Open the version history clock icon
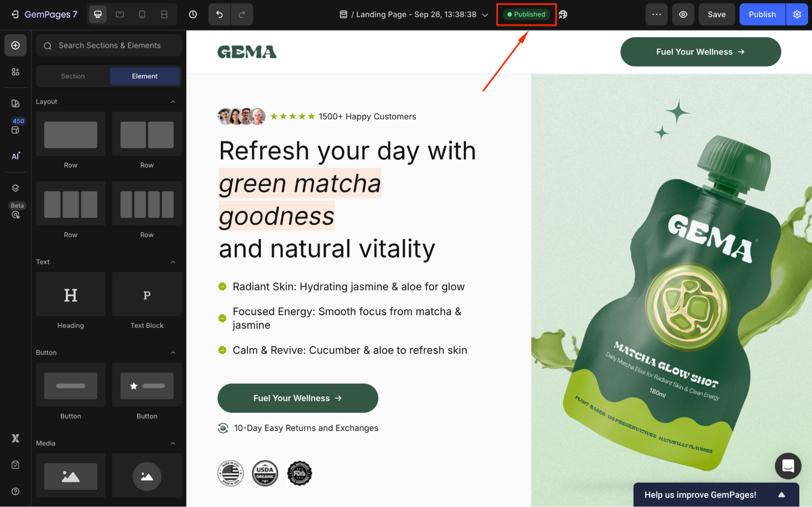The width and height of the screenshot is (812, 507). [x=193, y=15]
